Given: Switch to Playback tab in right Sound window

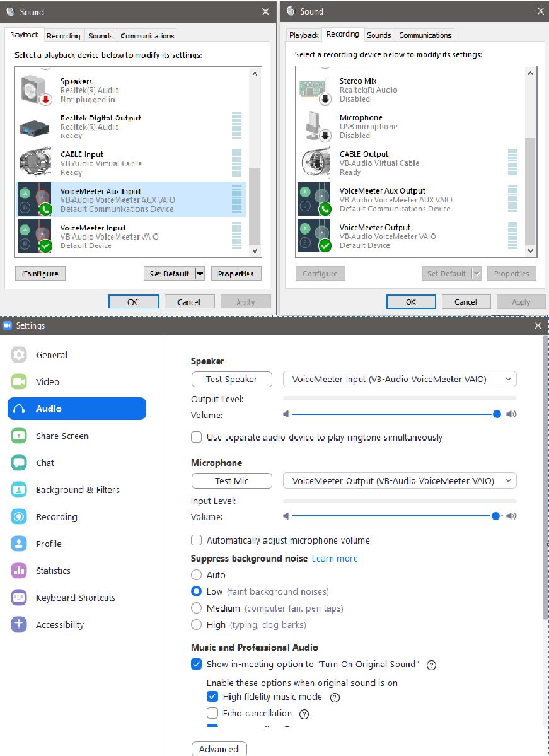Looking at the screenshot, I should (304, 35).
